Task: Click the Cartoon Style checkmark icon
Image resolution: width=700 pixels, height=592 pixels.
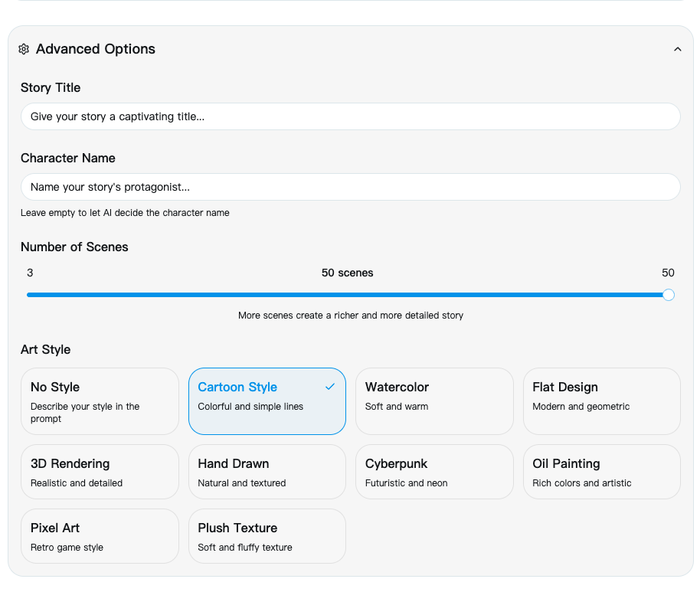Action: (330, 387)
